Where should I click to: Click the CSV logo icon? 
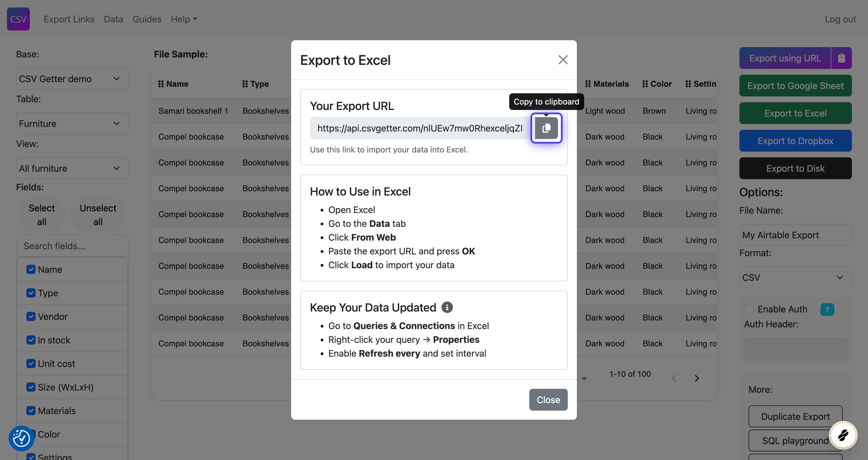pos(18,19)
